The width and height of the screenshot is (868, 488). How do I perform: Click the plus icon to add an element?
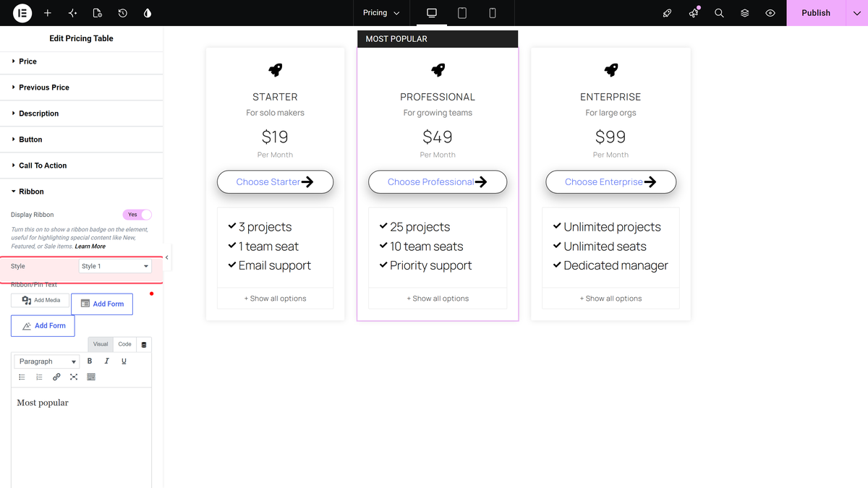(48, 13)
